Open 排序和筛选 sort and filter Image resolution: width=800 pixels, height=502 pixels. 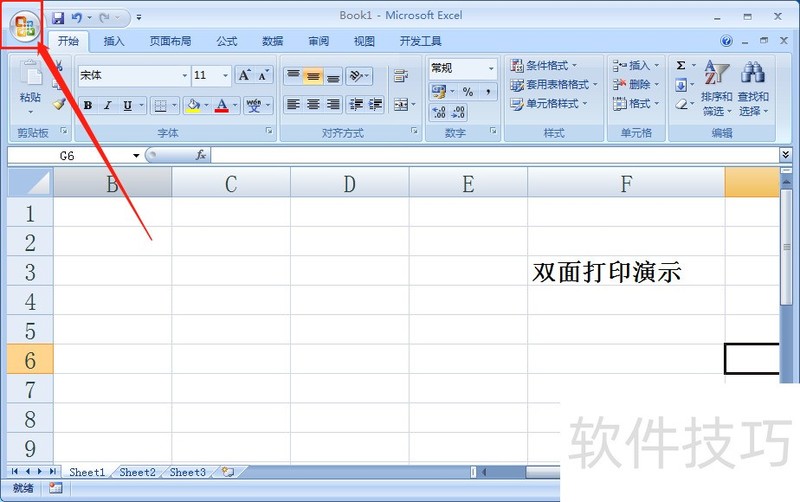point(716,88)
